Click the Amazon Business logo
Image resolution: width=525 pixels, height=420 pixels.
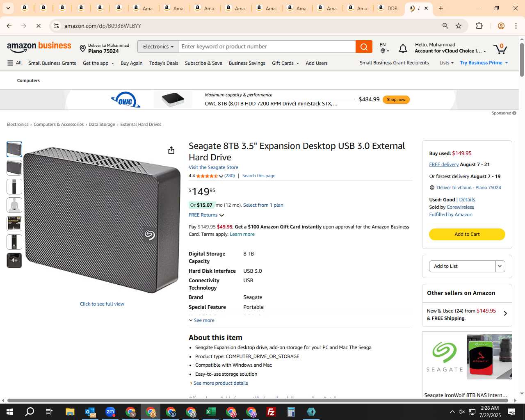click(39, 47)
